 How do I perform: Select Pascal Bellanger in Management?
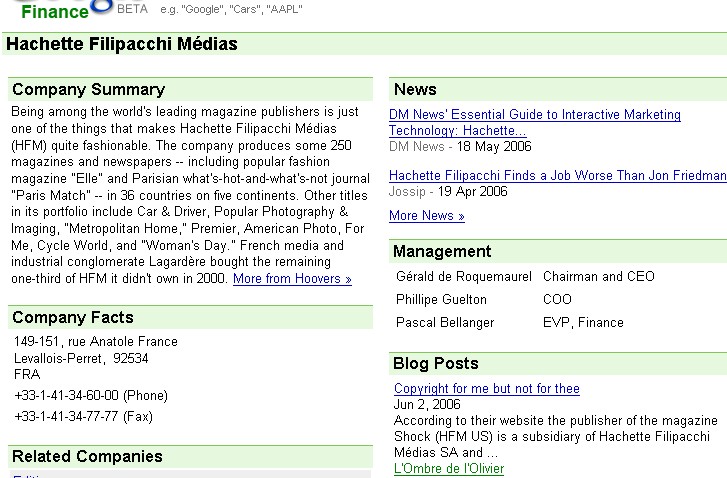[445, 323]
